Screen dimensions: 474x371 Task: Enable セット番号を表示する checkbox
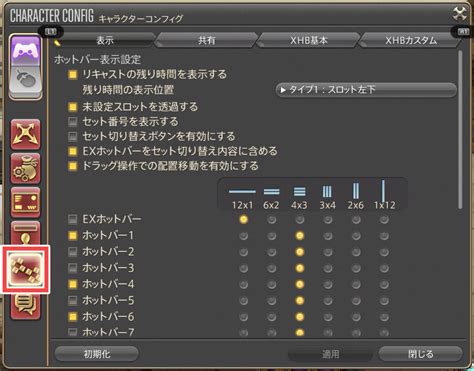pos(73,122)
